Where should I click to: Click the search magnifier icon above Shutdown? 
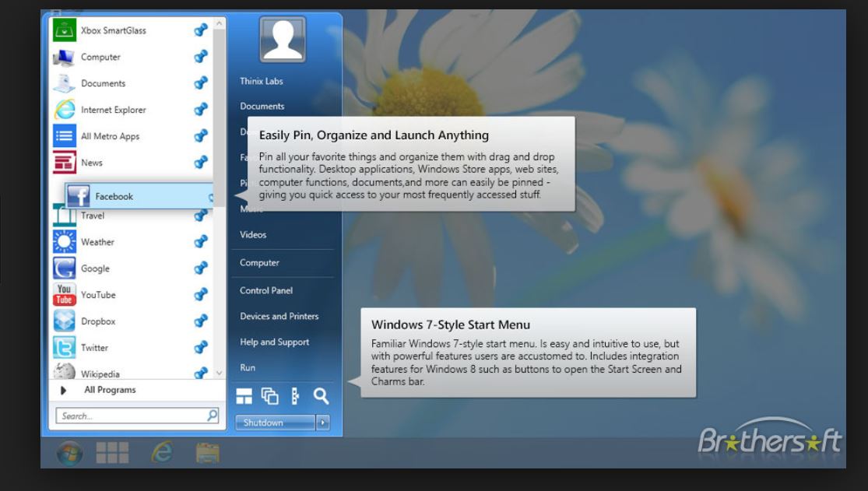click(321, 396)
